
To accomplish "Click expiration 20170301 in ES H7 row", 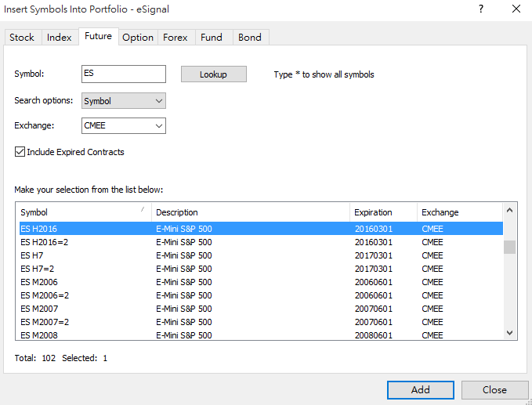I will click(x=374, y=255).
